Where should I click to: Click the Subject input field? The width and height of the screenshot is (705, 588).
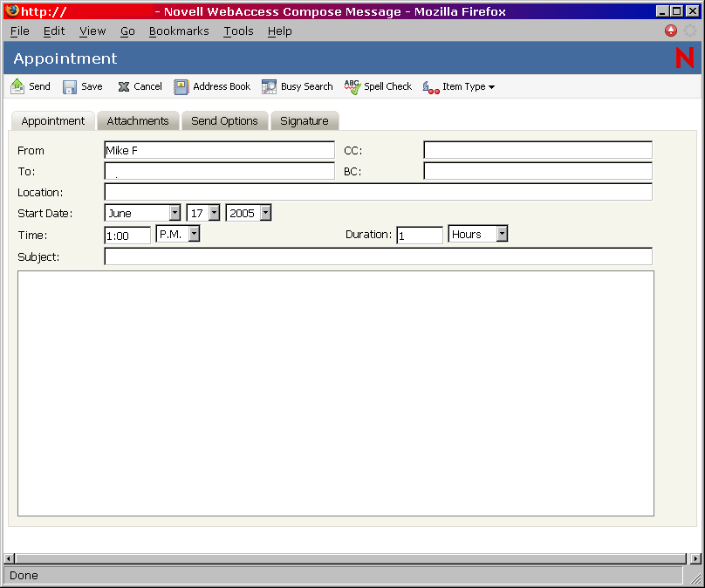pyautogui.click(x=378, y=256)
